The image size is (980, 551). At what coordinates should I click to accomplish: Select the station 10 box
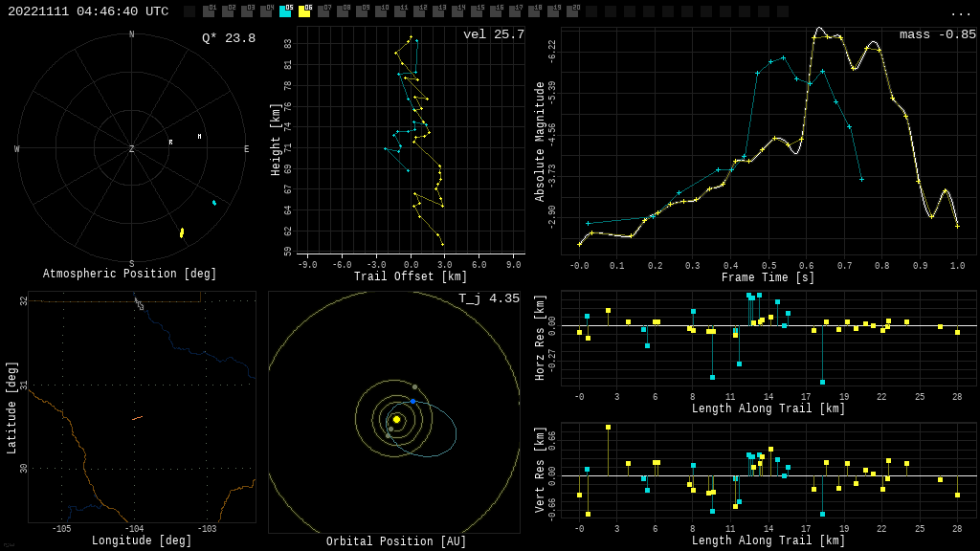pos(381,11)
